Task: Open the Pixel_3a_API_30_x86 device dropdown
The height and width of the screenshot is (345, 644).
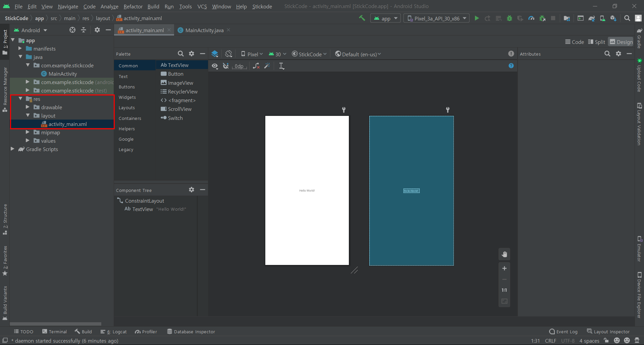Action: click(x=437, y=18)
